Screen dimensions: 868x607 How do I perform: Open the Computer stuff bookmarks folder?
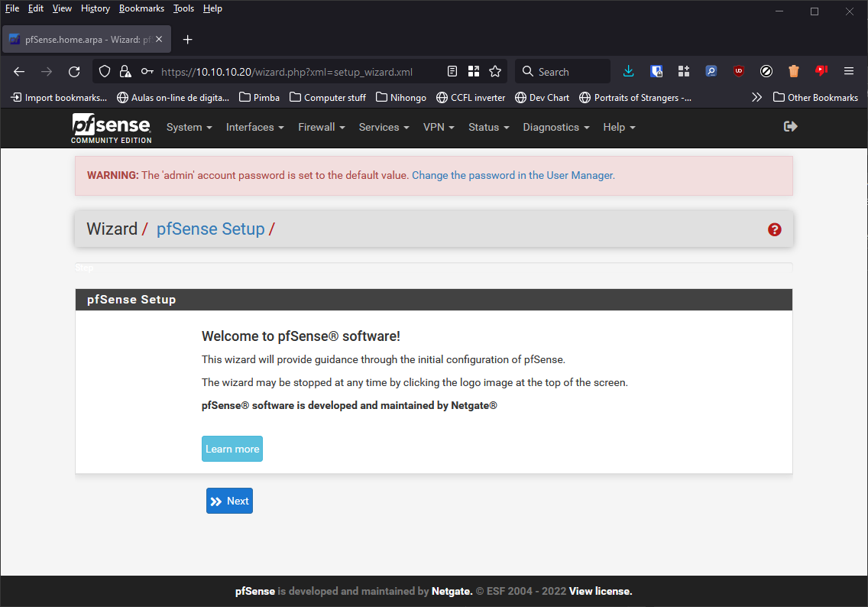tap(328, 97)
